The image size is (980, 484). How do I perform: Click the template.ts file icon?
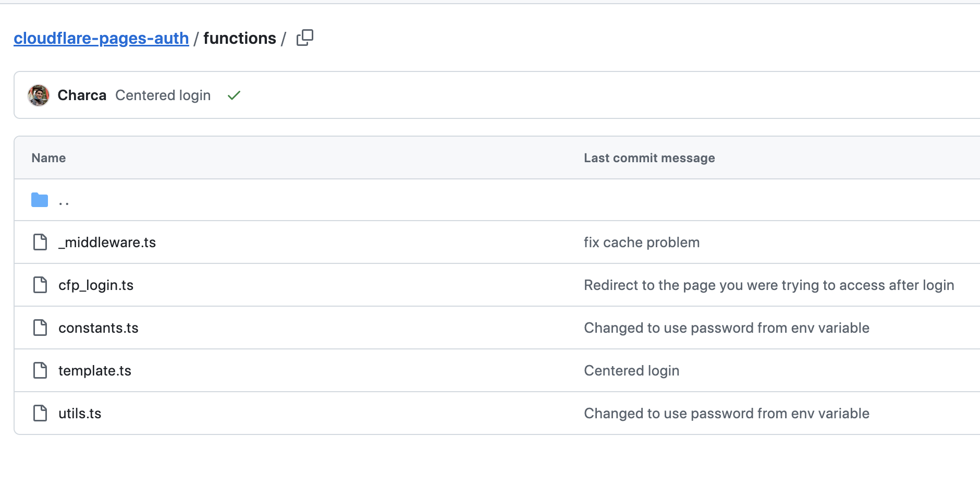[x=40, y=371]
